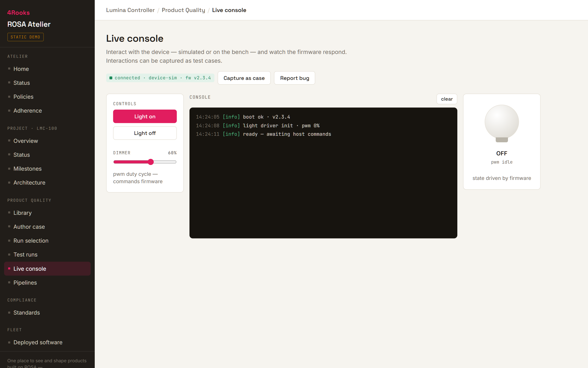
Task: Open Pipelines in the sidebar
Action: [x=47, y=283]
